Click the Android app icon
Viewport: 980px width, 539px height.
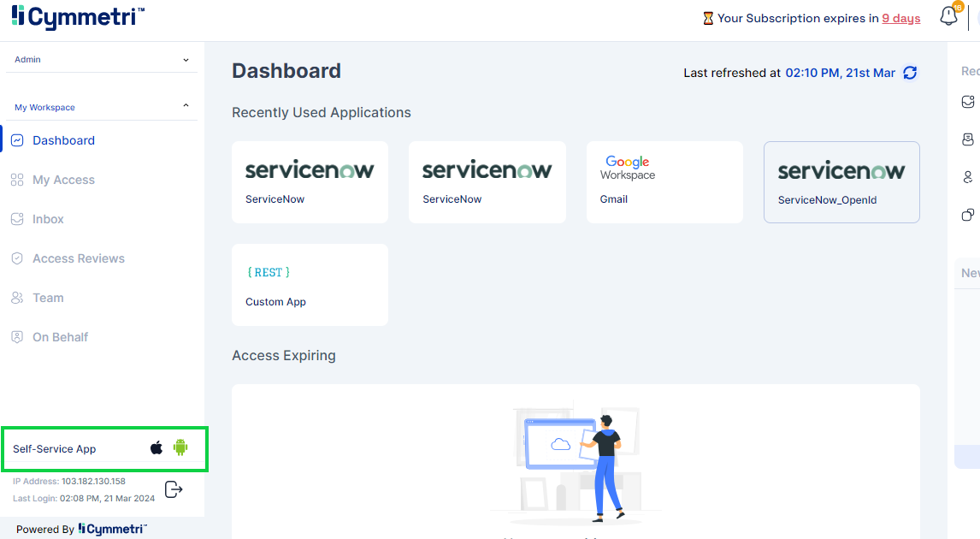click(x=180, y=447)
